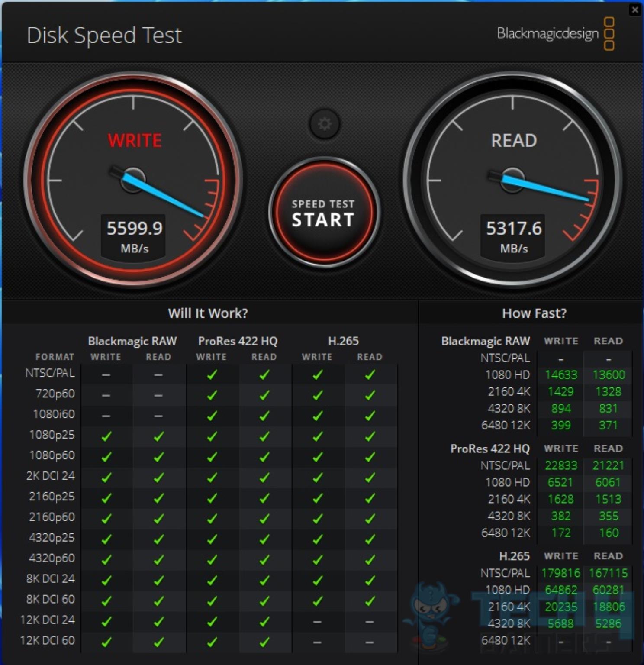Click the ProRes 422 HQ heading in How Fast

point(490,449)
